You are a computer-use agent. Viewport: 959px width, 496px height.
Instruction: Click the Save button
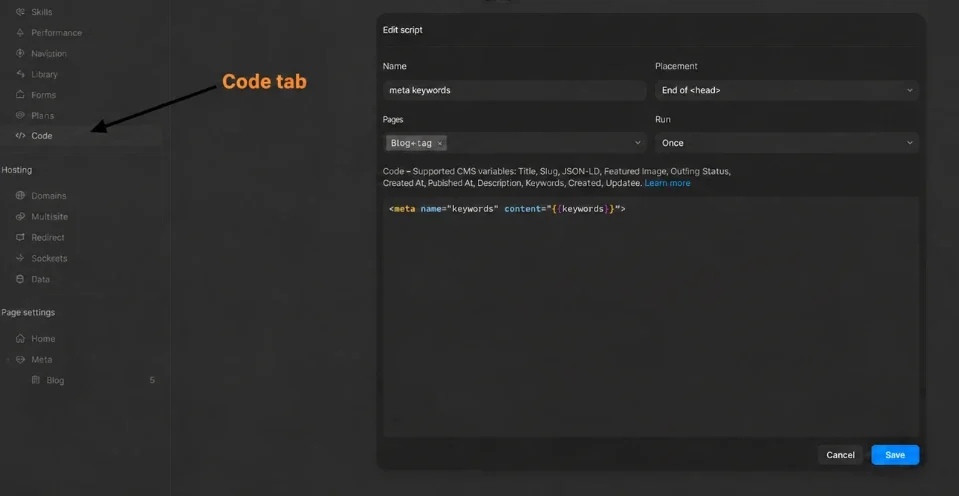[x=895, y=454]
